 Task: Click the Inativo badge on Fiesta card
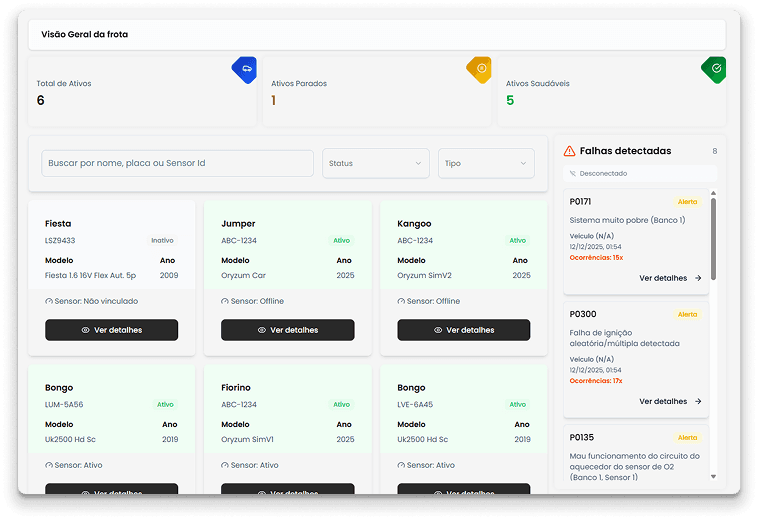coord(162,241)
